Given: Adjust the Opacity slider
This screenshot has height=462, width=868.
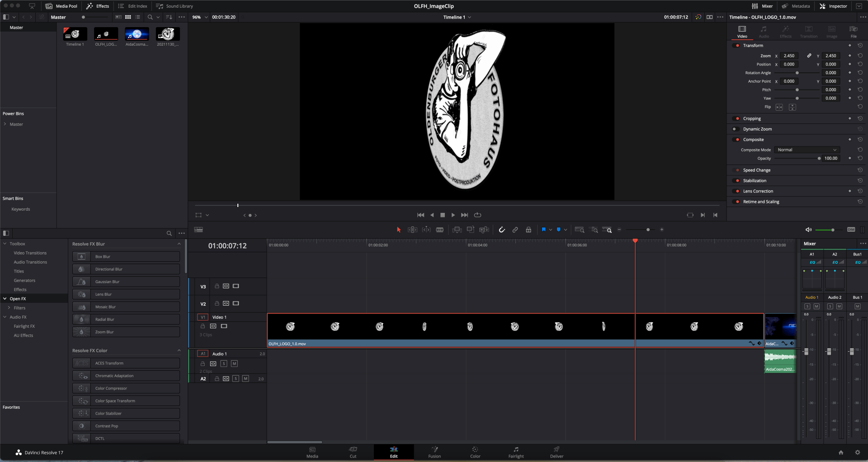Looking at the screenshot, I should coord(819,158).
